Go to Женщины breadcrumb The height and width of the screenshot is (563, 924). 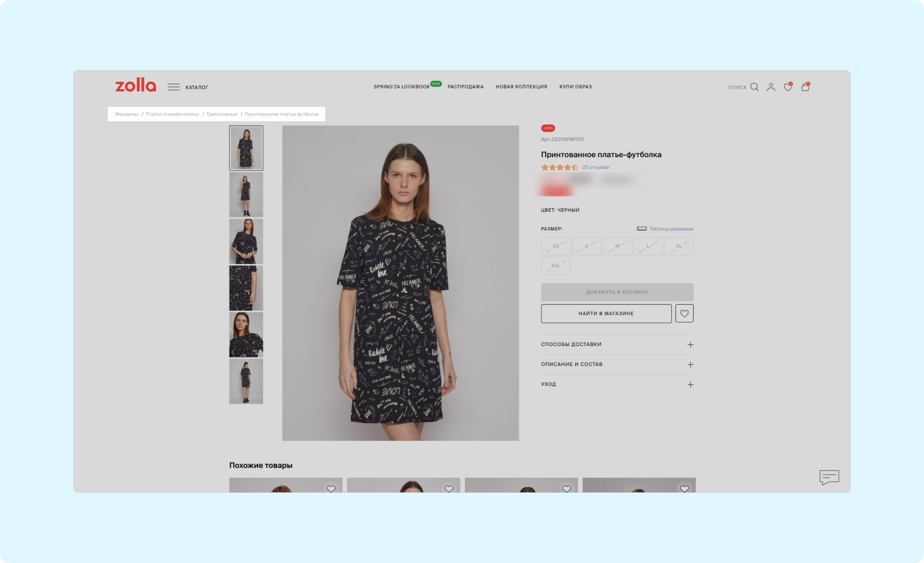pyautogui.click(x=126, y=114)
